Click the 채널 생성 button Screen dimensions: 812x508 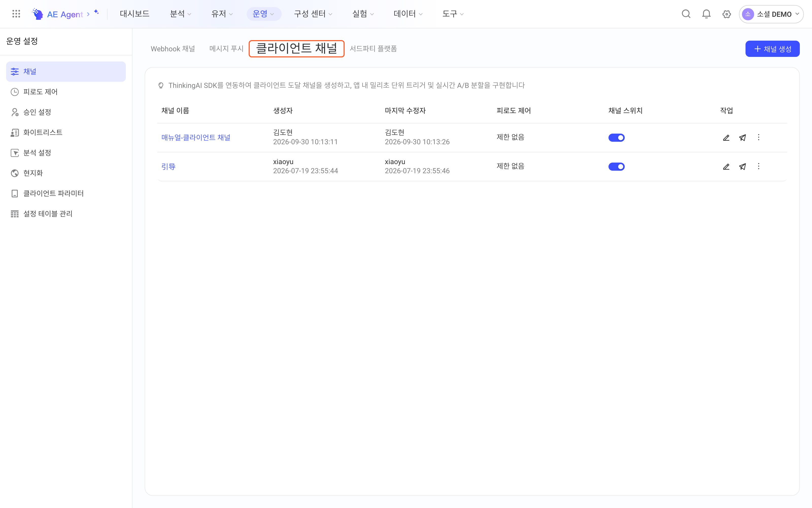772,49
